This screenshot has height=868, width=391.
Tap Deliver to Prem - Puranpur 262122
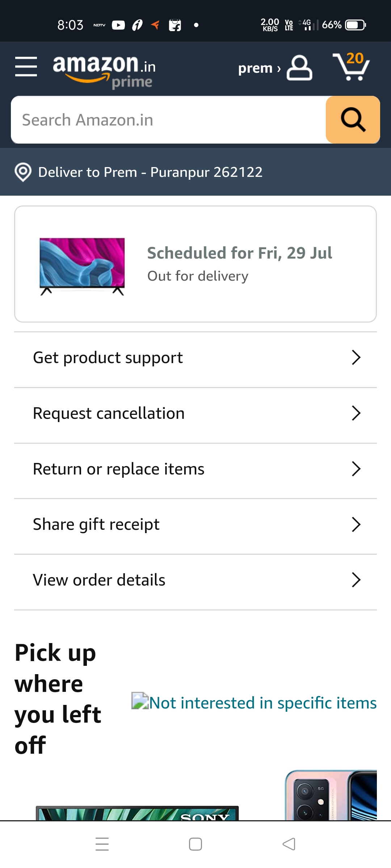(150, 172)
